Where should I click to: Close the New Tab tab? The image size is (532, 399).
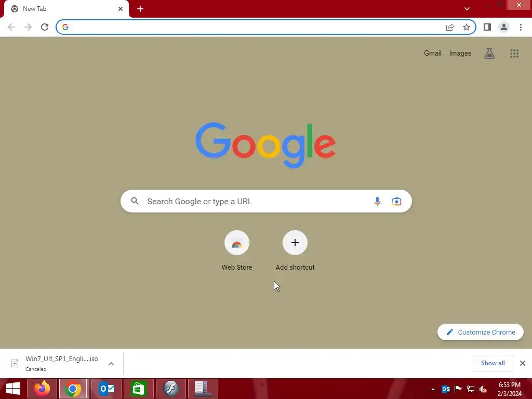(x=121, y=9)
